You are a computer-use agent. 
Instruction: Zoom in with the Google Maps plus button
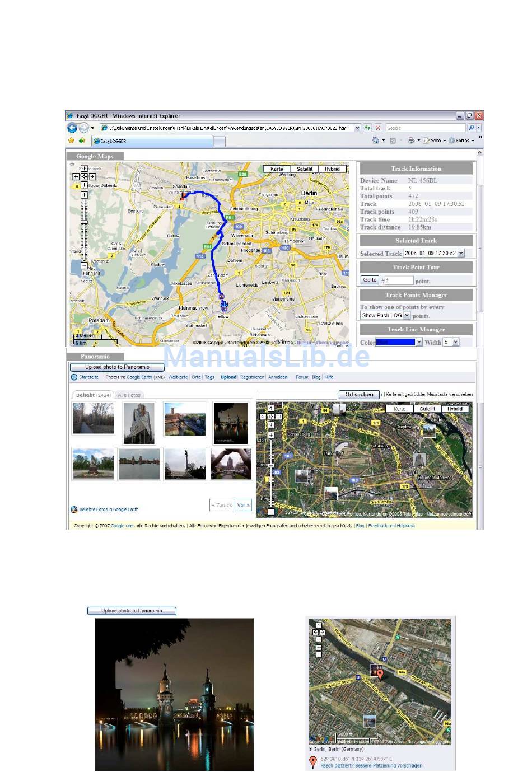[84, 195]
